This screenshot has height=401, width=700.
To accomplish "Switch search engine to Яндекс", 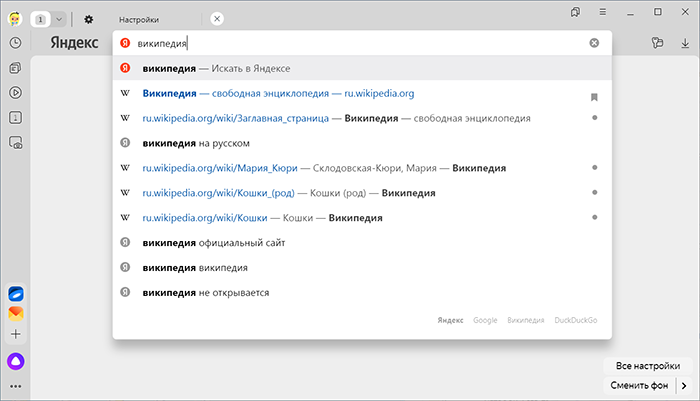I will 450,320.
